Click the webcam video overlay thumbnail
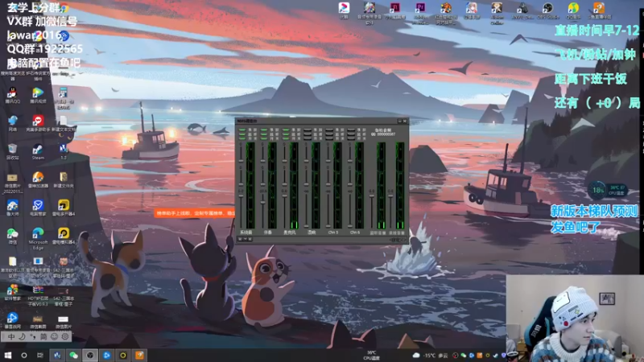The image size is (644, 362). pyautogui.click(x=575, y=318)
